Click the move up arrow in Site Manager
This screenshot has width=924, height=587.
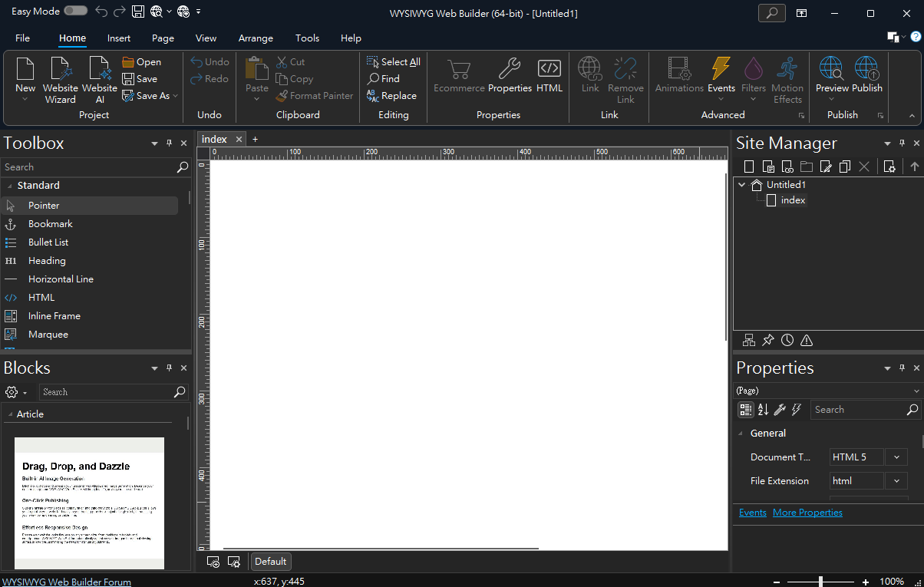coord(914,167)
